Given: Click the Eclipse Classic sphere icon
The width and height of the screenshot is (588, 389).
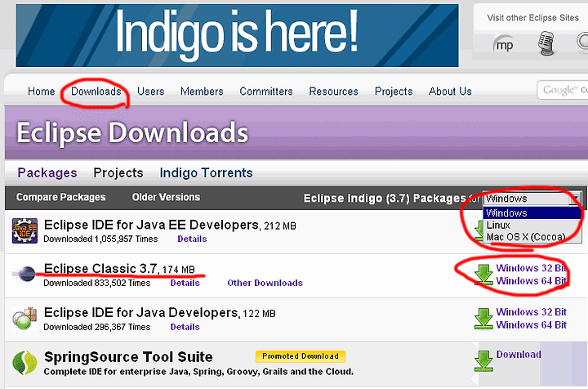Looking at the screenshot, I should [x=24, y=274].
